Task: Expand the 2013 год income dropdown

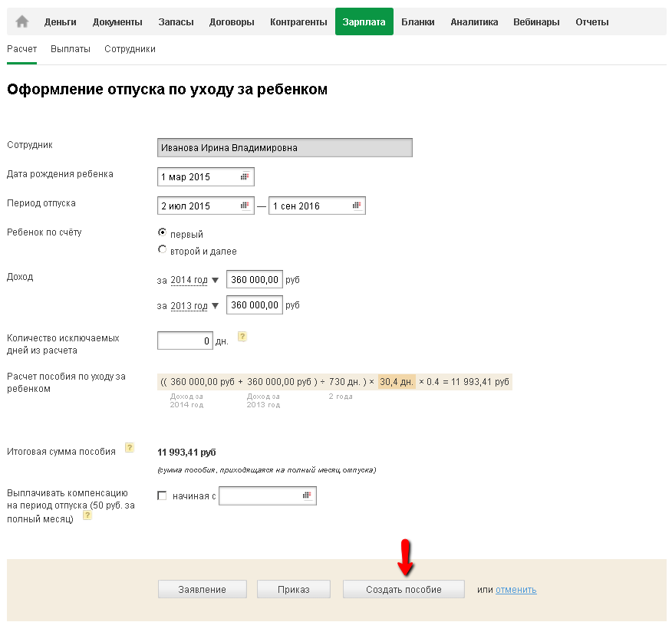Action: (x=194, y=305)
